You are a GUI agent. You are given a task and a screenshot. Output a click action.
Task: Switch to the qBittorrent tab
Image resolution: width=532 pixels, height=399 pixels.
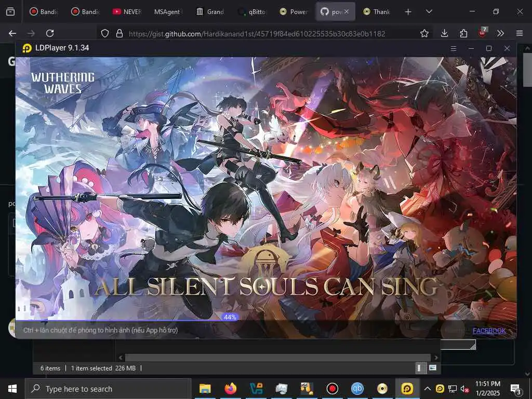point(252,11)
